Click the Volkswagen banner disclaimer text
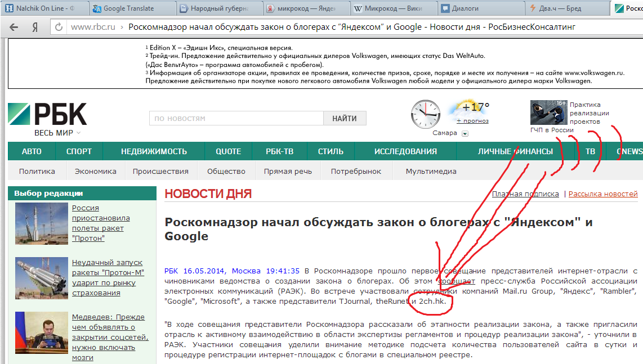The image size is (643, 364). (x=385, y=64)
